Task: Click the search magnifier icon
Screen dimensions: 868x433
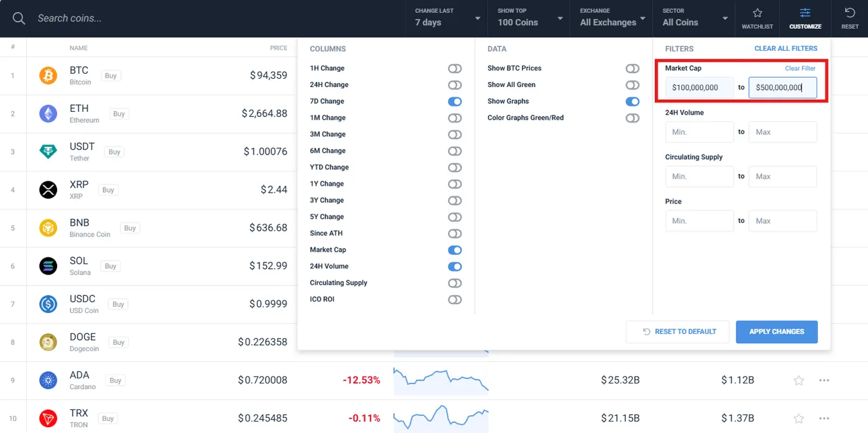Action: coord(19,18)
